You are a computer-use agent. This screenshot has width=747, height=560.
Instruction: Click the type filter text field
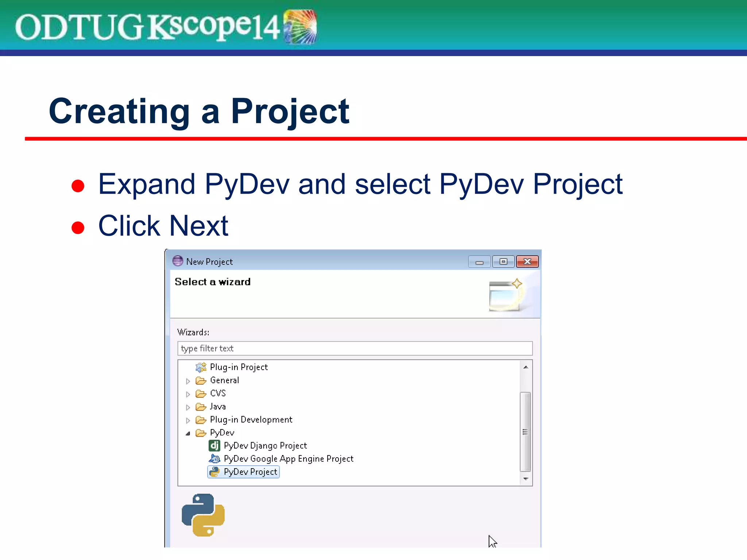(x=355, y=349)
